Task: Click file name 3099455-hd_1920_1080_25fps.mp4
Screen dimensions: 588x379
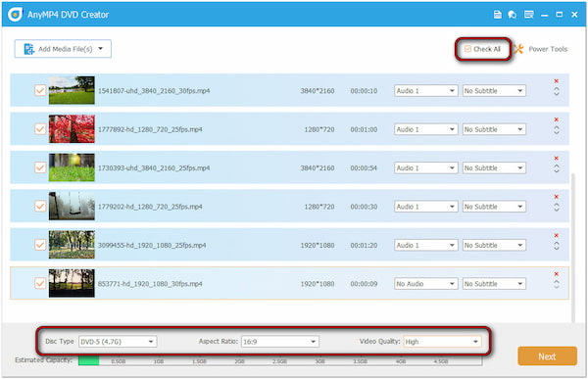Action: [152, 245]
